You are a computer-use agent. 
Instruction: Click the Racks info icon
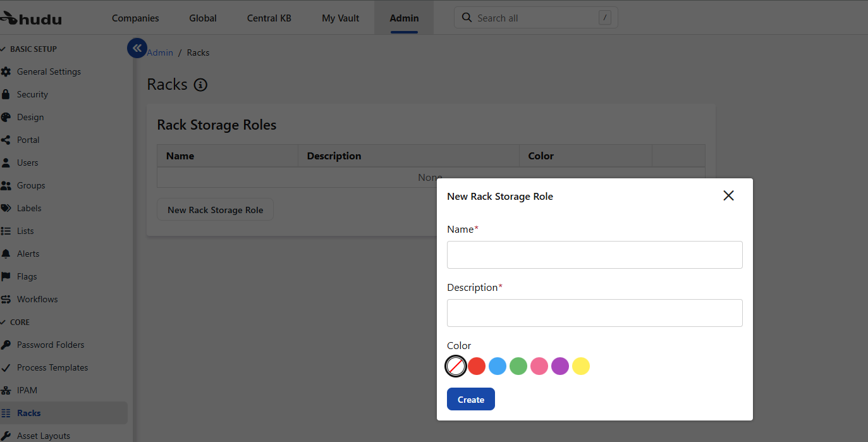coord(200,85)
